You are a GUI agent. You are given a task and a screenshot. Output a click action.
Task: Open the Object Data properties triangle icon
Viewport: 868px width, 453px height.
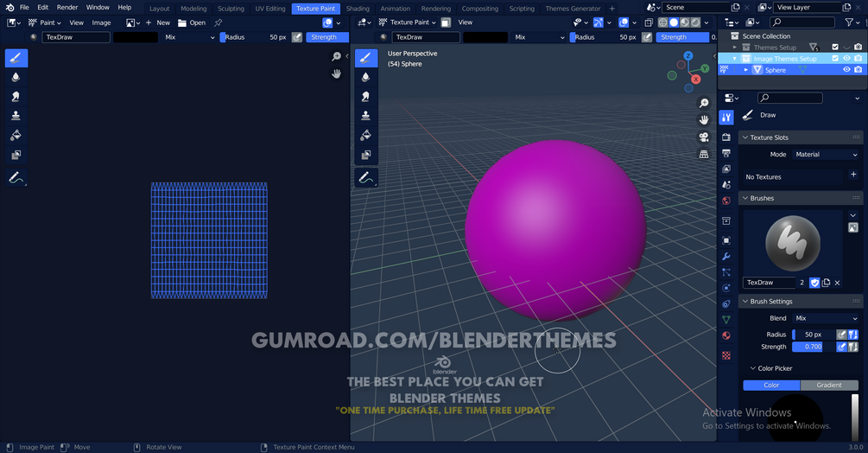(x=726, y=320)
